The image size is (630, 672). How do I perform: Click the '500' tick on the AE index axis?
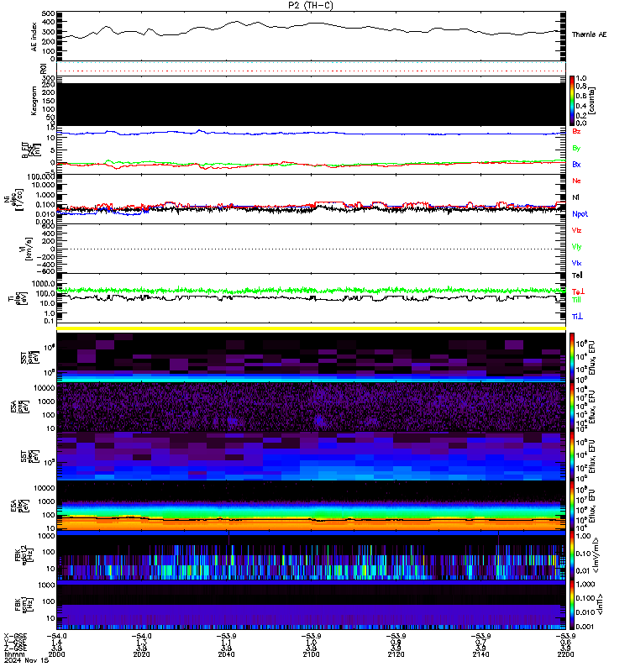pos(49,13)
